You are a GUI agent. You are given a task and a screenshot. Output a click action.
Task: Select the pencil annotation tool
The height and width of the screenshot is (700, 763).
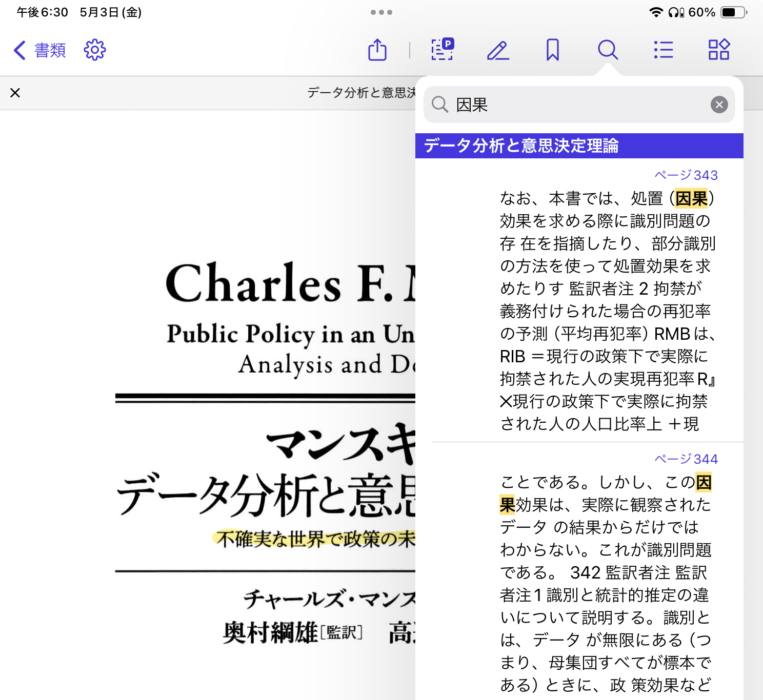click(x=498, y=50)
